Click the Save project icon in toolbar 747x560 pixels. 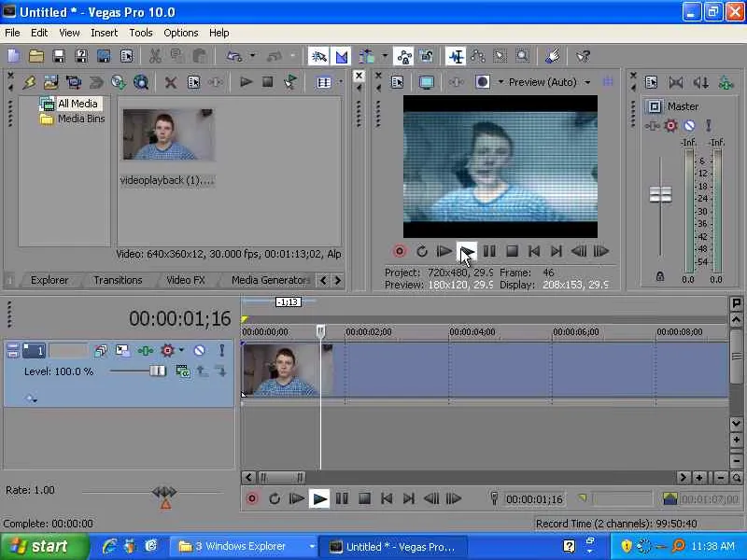[x=58, y=57]
